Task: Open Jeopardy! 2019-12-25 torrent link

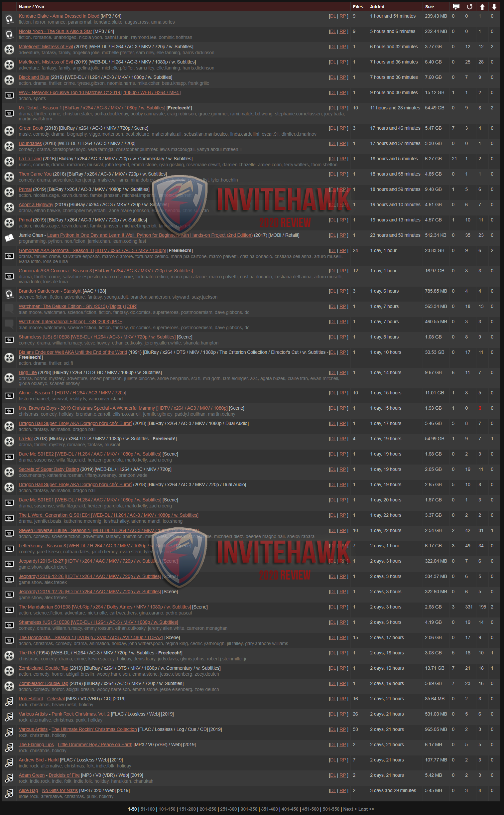Action: tap(90, 592)
